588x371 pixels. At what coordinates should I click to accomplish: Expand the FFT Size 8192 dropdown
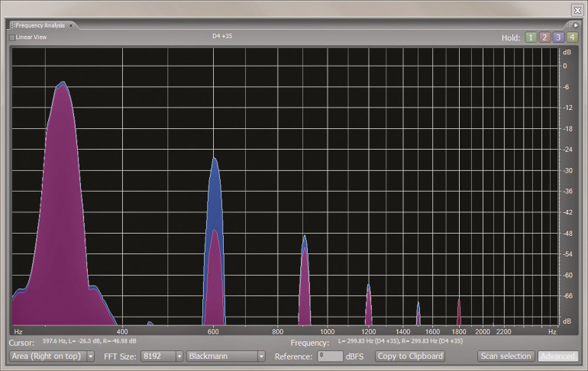click(162, 356)
